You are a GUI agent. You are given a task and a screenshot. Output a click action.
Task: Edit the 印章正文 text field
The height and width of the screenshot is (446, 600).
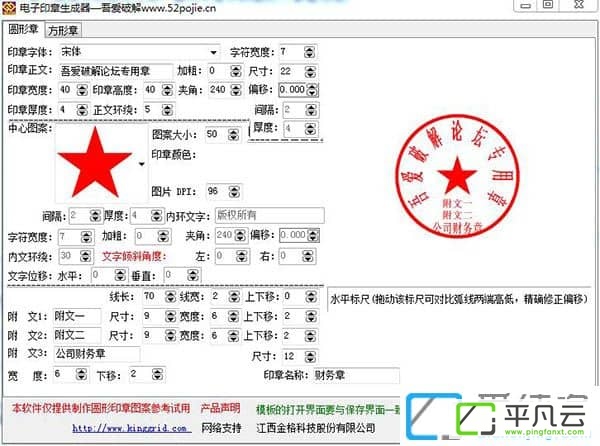116,71
